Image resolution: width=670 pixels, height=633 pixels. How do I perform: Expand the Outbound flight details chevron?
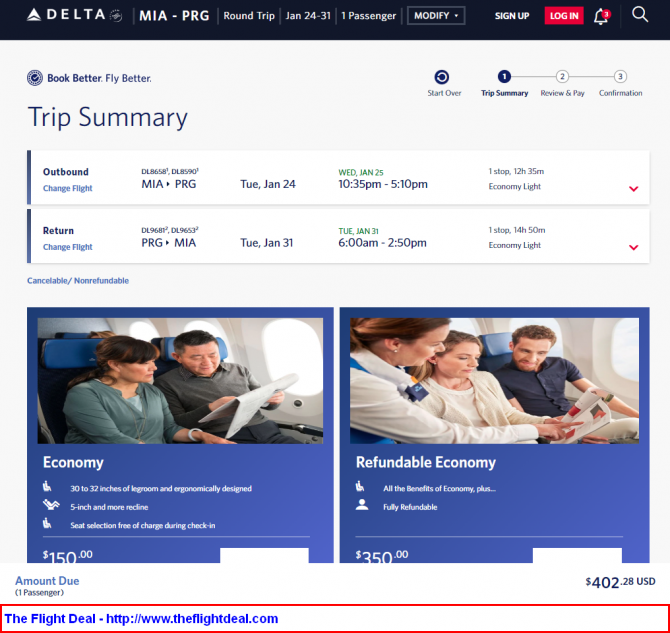tap(633, 188)
